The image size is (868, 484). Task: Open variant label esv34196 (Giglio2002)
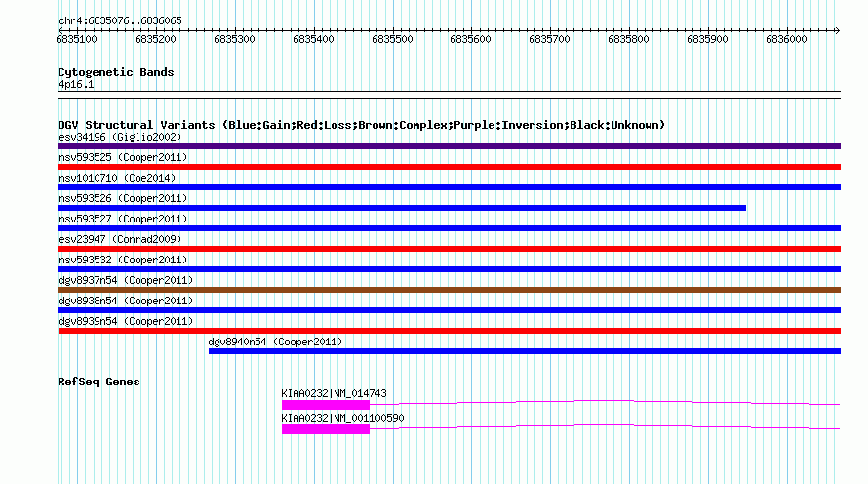click(120, 138)
